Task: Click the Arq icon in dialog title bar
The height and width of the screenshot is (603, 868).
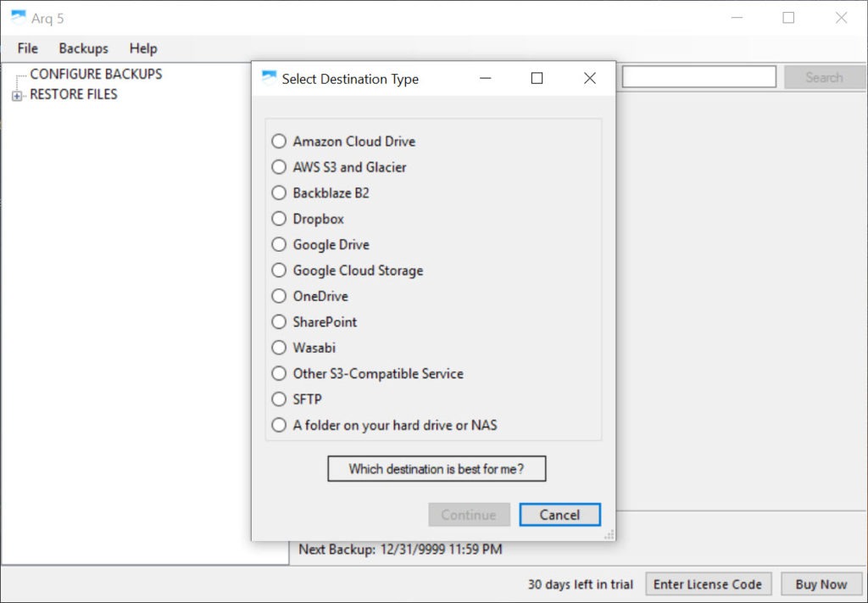Action: [269, 78]
